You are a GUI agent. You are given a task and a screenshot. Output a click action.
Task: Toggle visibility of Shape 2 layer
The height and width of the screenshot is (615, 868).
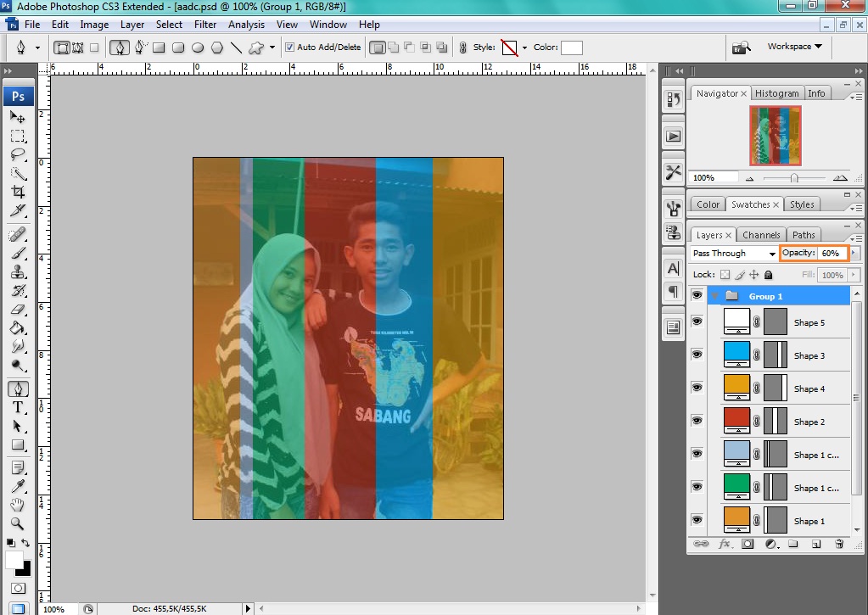tap(697, 421)
